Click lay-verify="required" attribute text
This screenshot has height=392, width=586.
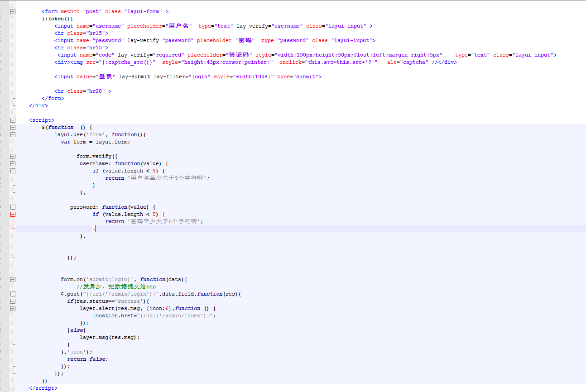coord(151,55)
